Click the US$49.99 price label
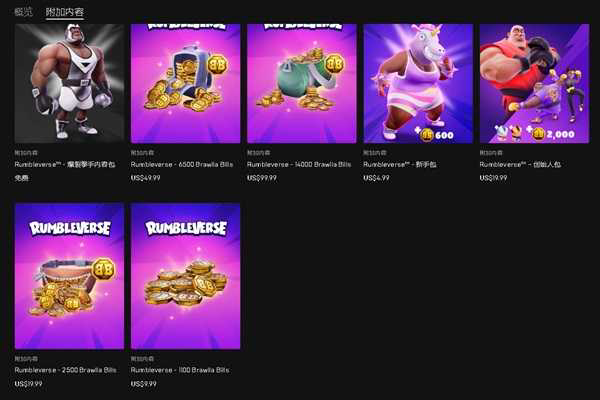This screenshot has width=600, height=400. (145, 178)
